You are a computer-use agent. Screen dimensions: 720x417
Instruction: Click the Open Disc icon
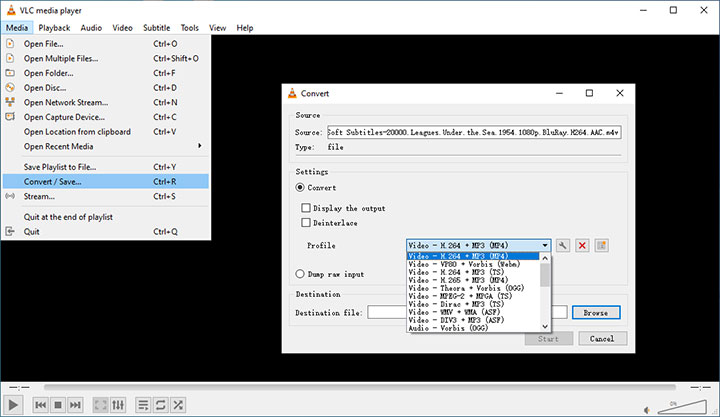(10, 87)
